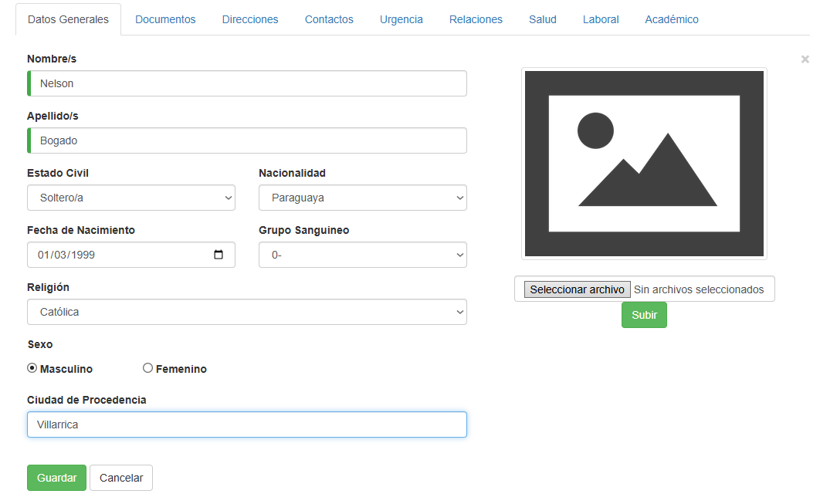
Task: Go to the Direcciones tab
Action: [250, 19]
